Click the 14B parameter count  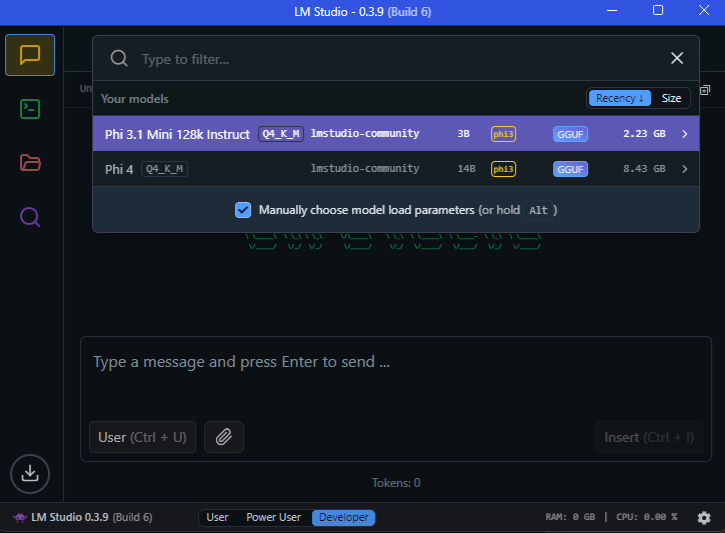(466, 169)
